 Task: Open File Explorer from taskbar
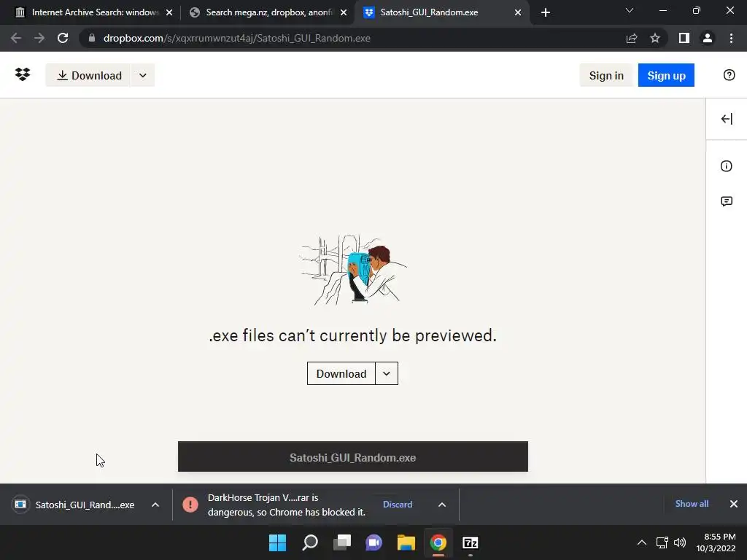(406, 542)
